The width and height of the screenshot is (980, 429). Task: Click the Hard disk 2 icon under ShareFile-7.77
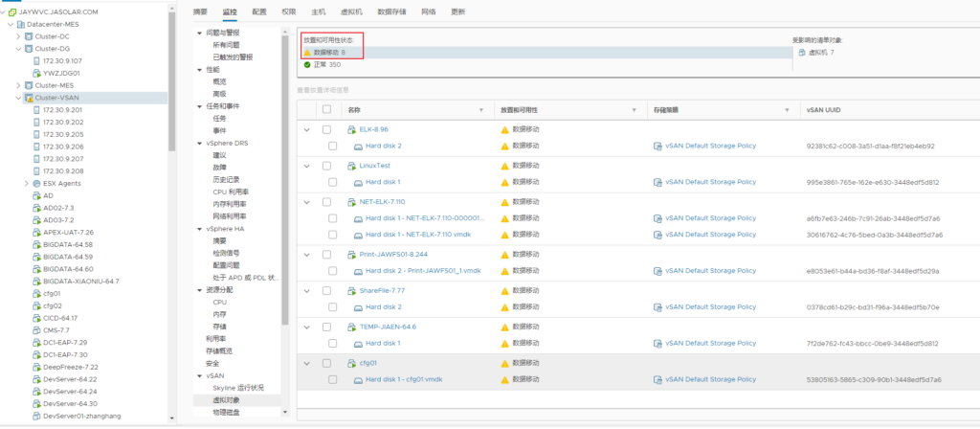[x=358, y=307]
